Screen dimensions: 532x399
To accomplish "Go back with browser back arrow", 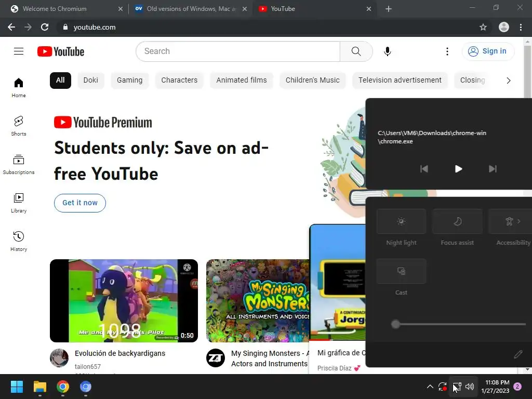I will tap(11, 27).
